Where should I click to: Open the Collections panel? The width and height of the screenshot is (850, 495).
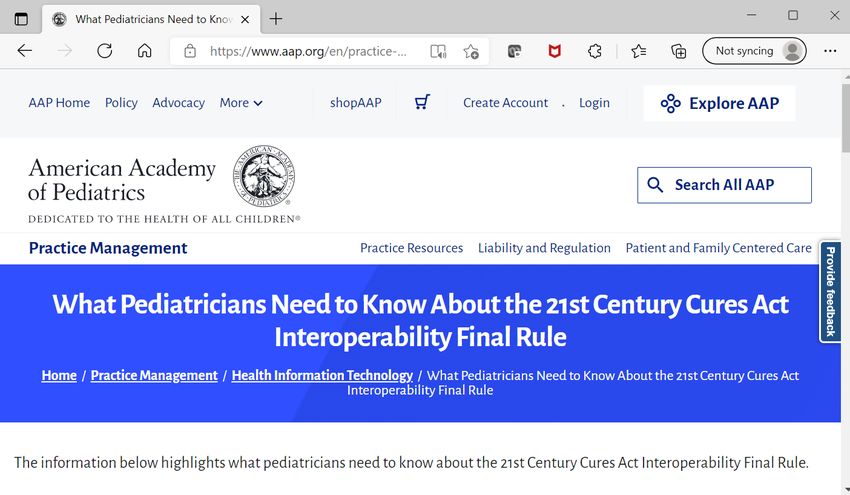pos(679,52)
